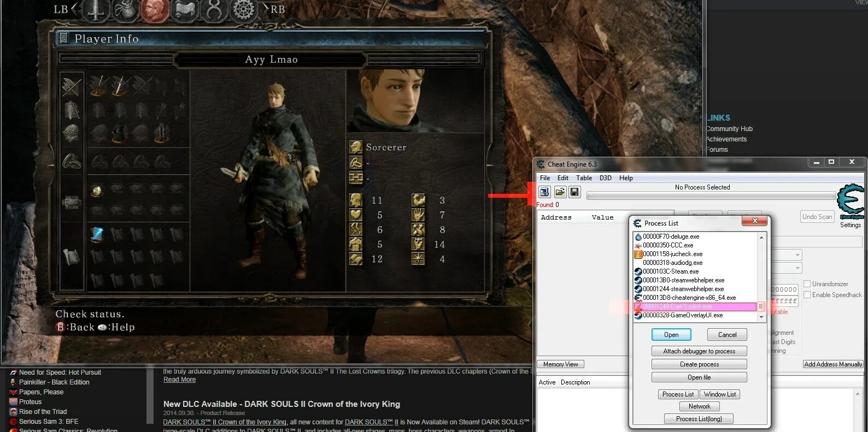868x432 pixels.
Task: Click the open process computer icon in Cheat Engine
Action: tap(544, 192)
